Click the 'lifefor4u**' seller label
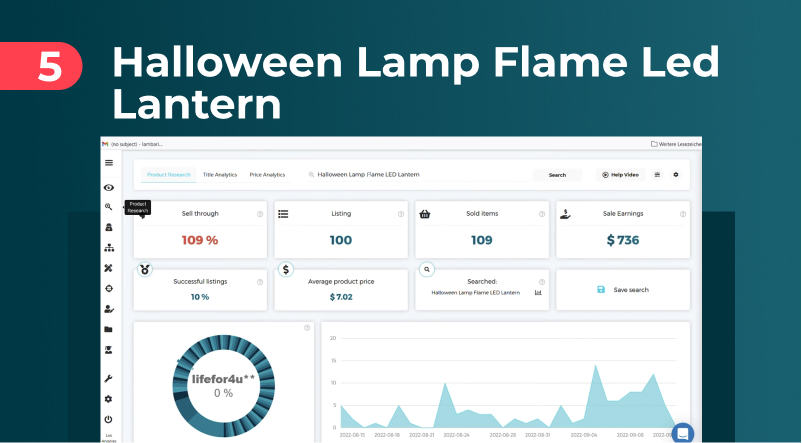The width and height of the screenshot is (802, 443). tap(224, 380)
